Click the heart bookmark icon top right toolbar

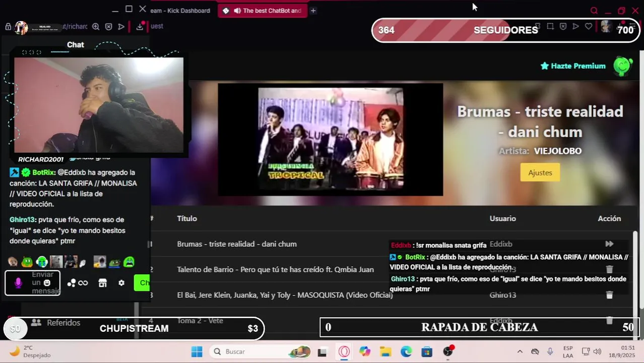point(589,26)
